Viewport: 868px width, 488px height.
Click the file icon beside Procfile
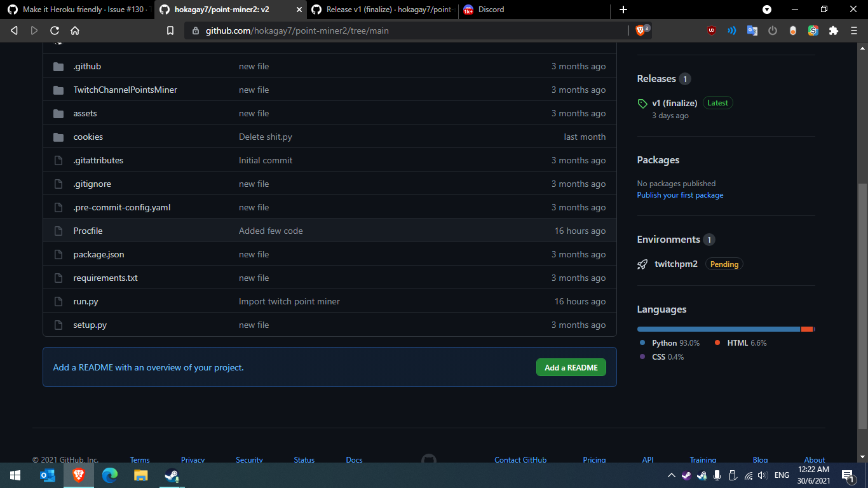(x=58, y=231)
